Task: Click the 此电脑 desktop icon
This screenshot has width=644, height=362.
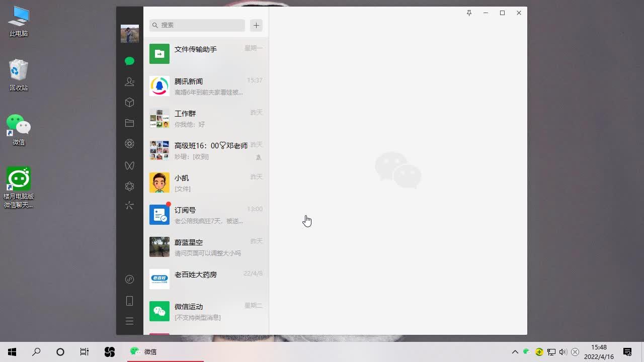Action: 19,21
